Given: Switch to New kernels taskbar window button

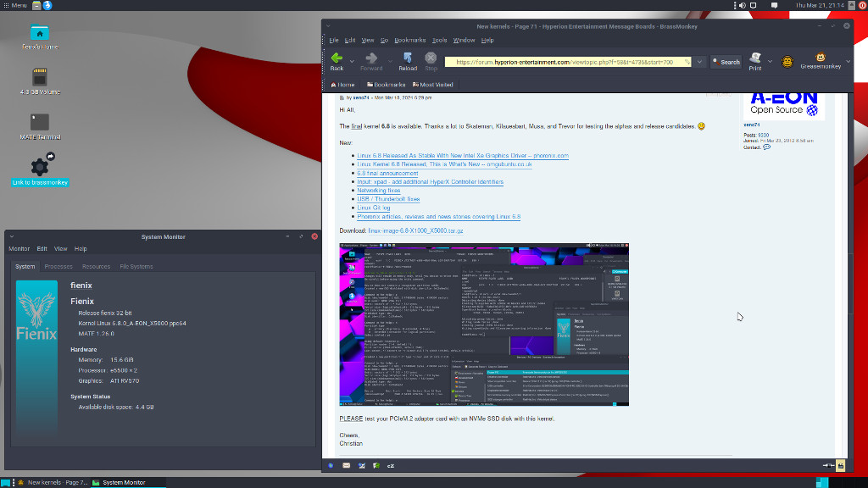Looking at the screenshot, I should [53, 482].
